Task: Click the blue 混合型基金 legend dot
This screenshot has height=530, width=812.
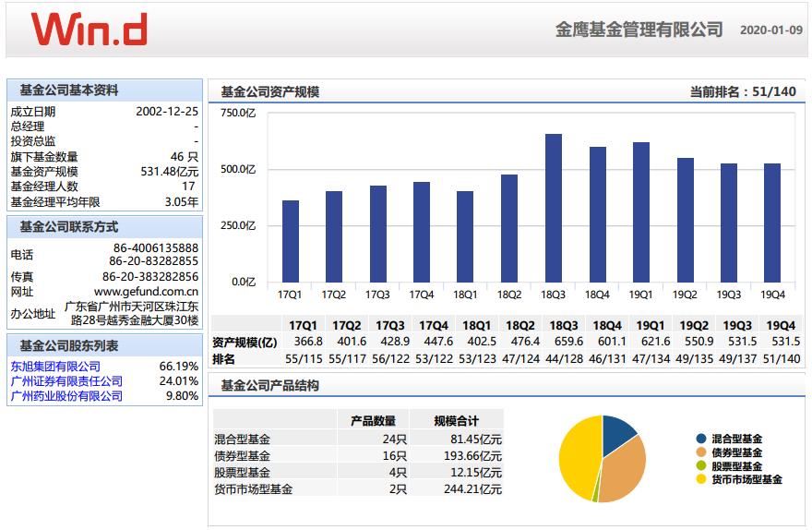Action: (701, 439)
